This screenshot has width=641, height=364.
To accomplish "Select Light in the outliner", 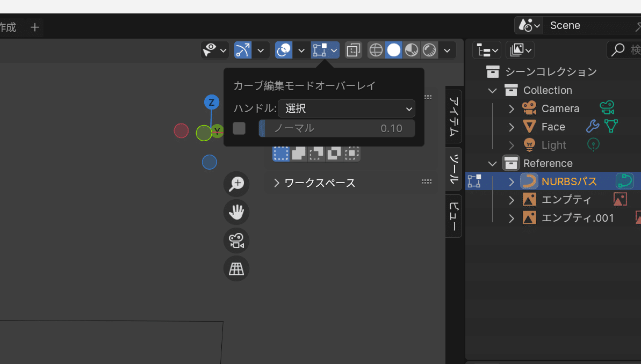I will [553, 145].
